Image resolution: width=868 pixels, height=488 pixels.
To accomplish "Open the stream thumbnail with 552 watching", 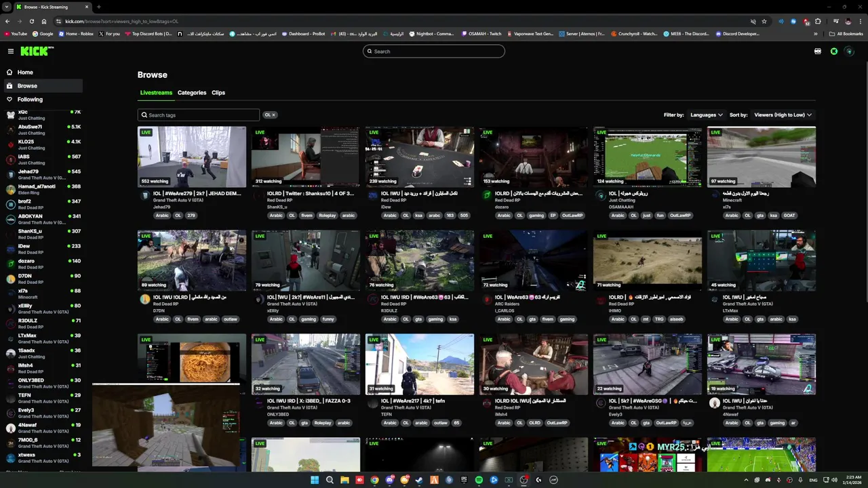I will (192, 157).
